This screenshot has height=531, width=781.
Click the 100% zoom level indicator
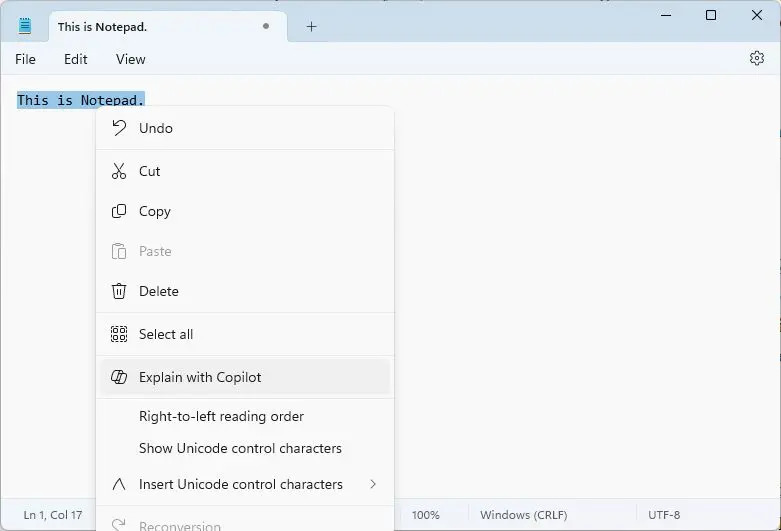click(x=425, y=515)
